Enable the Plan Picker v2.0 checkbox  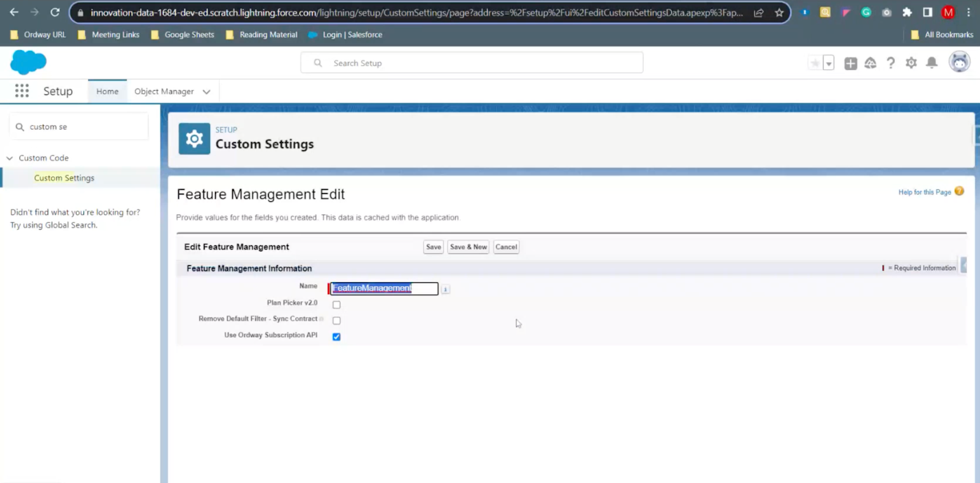point(336,305)
